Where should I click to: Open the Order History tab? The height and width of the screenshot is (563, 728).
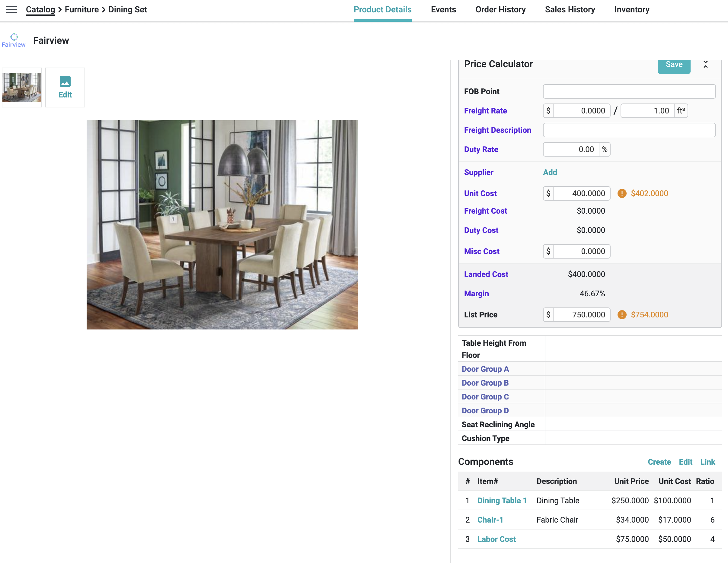coord(500,10)
